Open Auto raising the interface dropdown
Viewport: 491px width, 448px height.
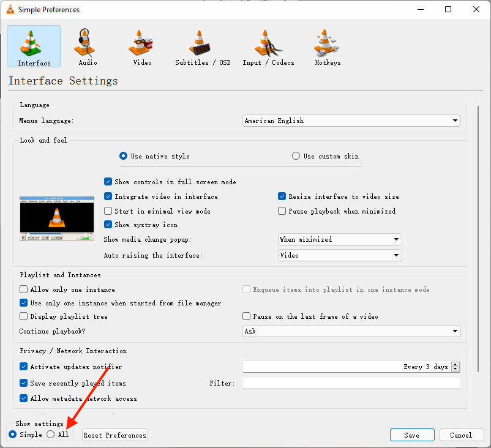[x=340, y=255]
